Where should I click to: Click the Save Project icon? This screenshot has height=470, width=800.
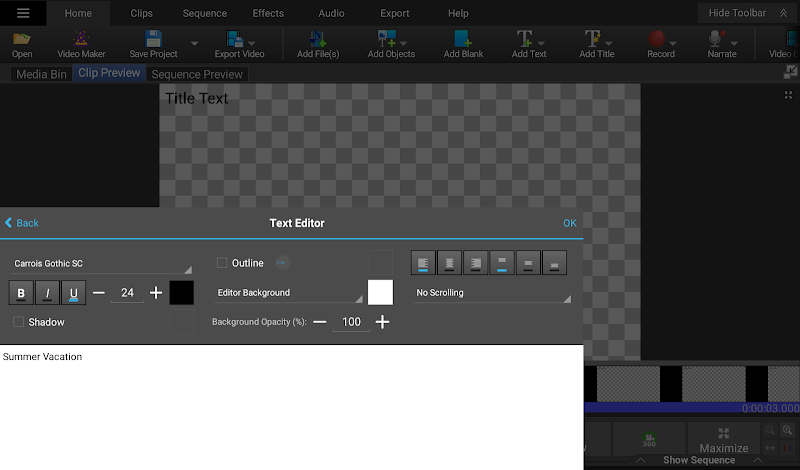coord(153,39)
